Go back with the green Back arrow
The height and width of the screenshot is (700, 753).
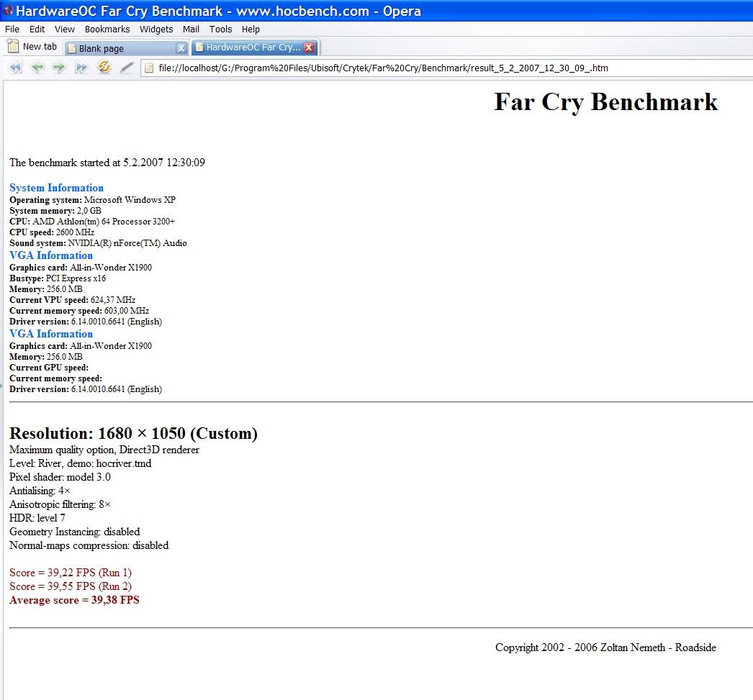[37, 67]
